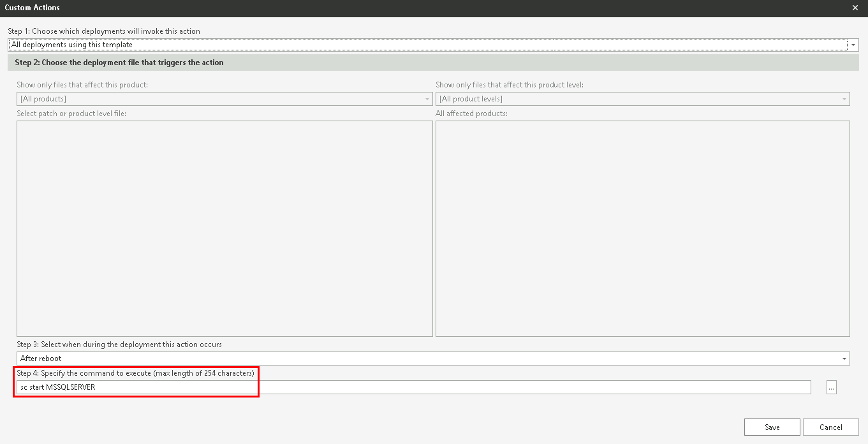Expand the "All deployments using this template" selector
The width and height of the screenshot is (868, 444).
pyautogui.click(x=853, y=45)
